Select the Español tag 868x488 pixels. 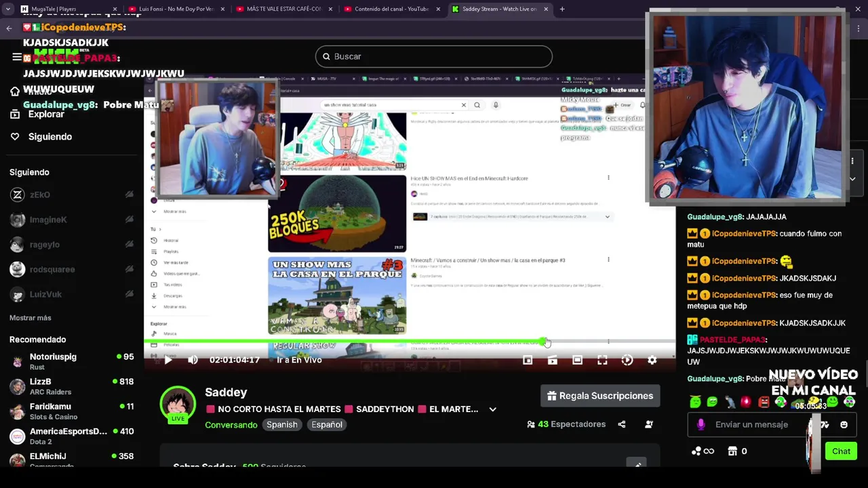[x=327, y=424]
